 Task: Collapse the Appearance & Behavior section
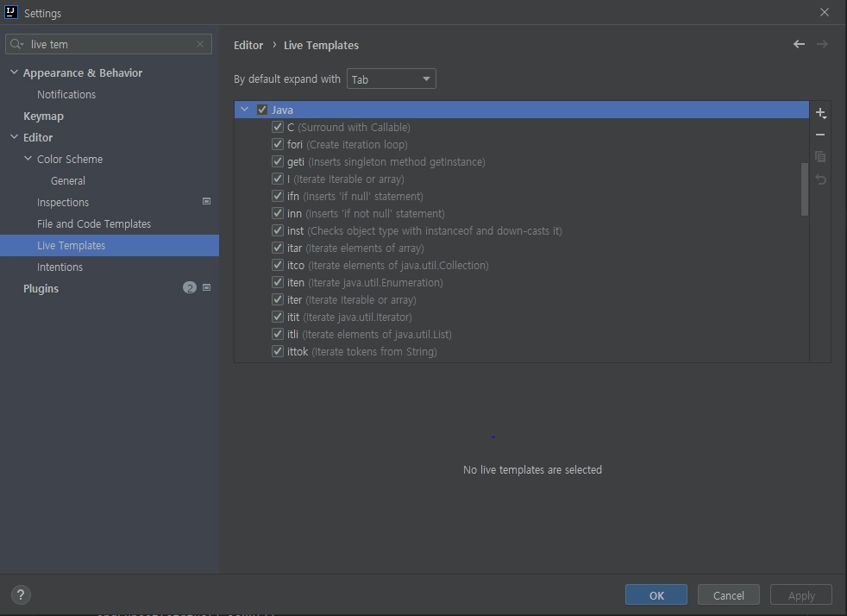click(14, 72)
